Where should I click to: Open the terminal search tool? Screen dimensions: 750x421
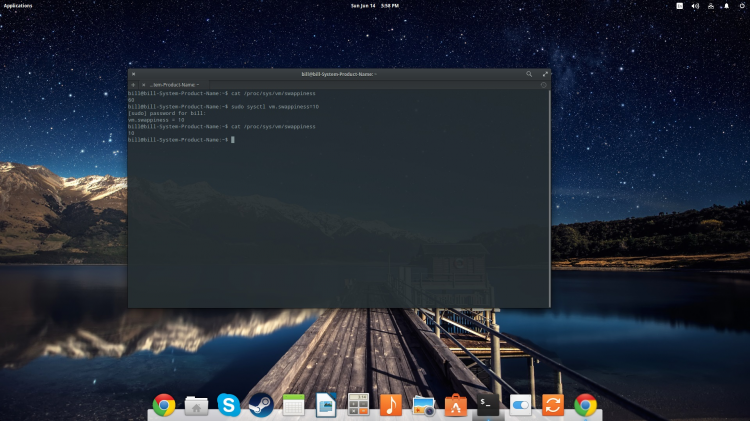529,74
